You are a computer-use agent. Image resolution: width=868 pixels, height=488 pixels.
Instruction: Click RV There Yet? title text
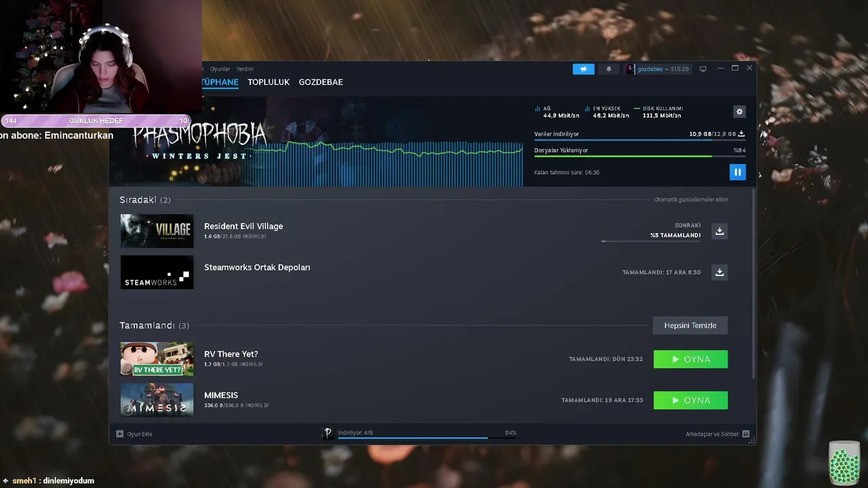point(231,354)
